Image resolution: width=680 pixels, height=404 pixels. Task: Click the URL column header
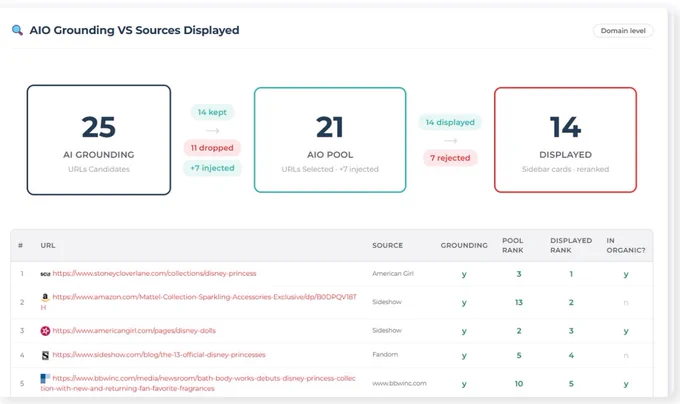click(48, 245)
